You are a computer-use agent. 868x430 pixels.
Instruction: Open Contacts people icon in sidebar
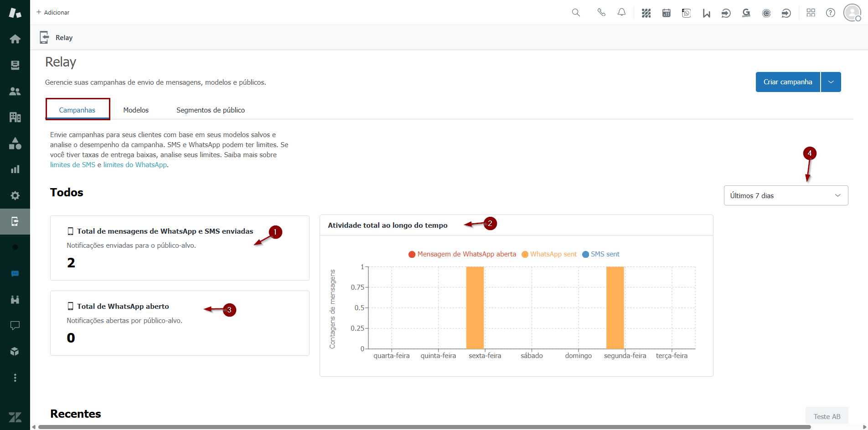point(15,92)
